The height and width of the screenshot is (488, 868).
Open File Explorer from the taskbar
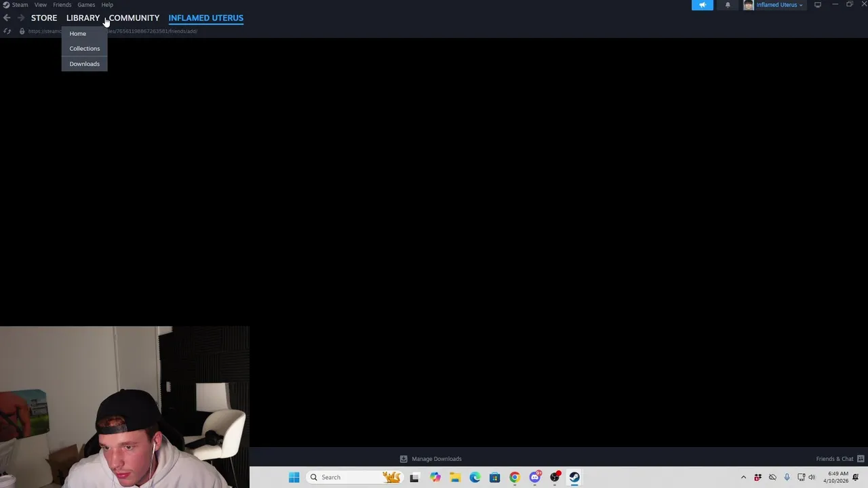coord(455,477)
